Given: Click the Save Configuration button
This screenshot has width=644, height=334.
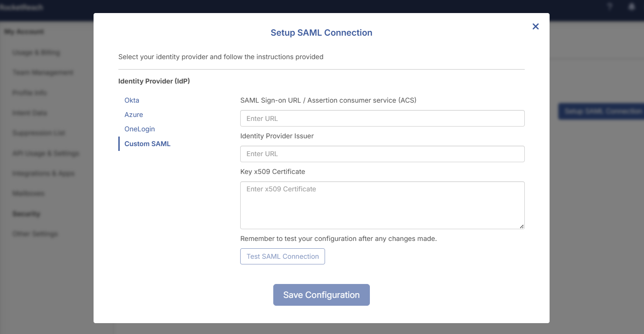Looking at the screenshot, I should coord(321,294).
